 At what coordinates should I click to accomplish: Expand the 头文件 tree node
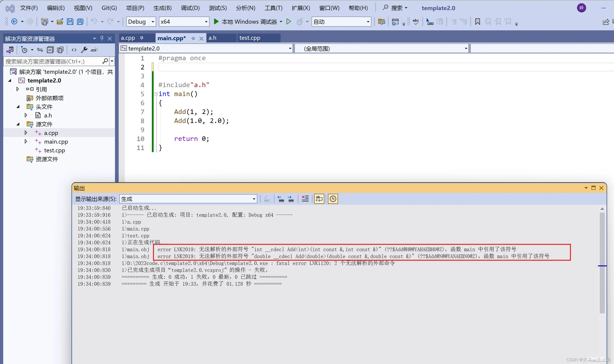tap(18, 107)
